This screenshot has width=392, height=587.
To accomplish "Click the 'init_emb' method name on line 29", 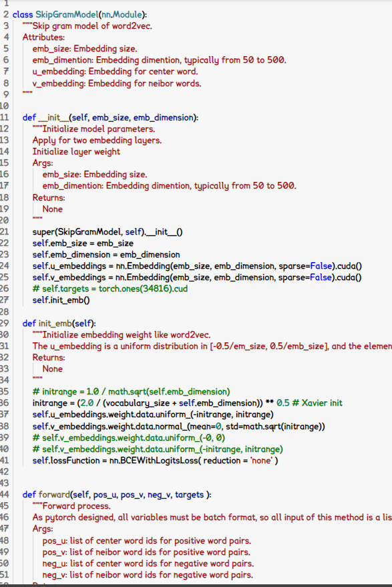I will pos(55,323).
